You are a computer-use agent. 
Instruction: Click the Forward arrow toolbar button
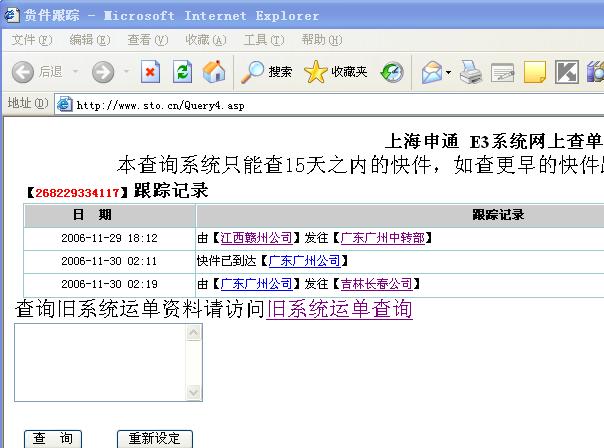[x=103, y=72]
